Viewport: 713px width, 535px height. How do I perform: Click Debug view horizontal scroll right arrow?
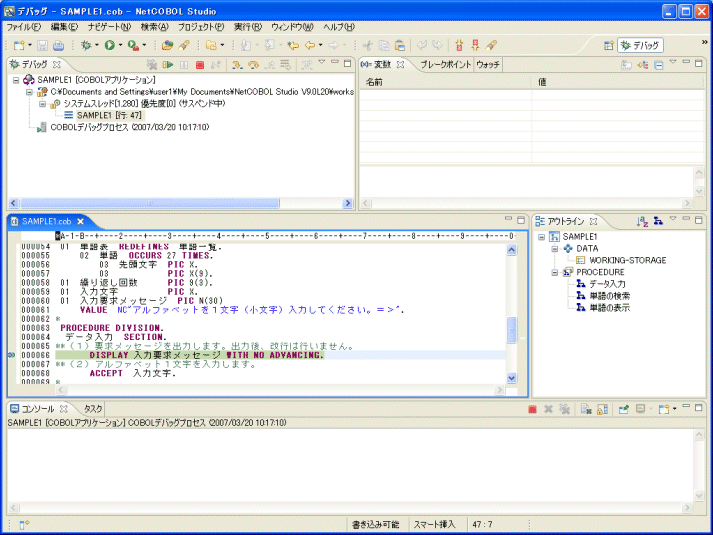tap(348, 203)
